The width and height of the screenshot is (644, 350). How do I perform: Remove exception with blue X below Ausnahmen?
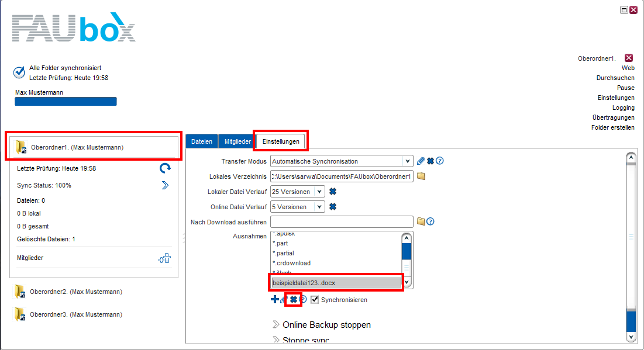293,300
